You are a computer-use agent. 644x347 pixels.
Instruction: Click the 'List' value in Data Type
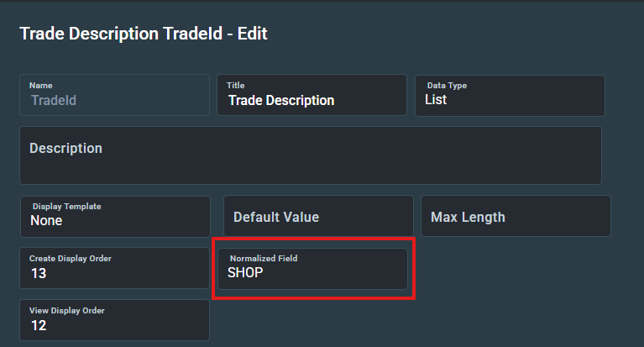[436, 99]
